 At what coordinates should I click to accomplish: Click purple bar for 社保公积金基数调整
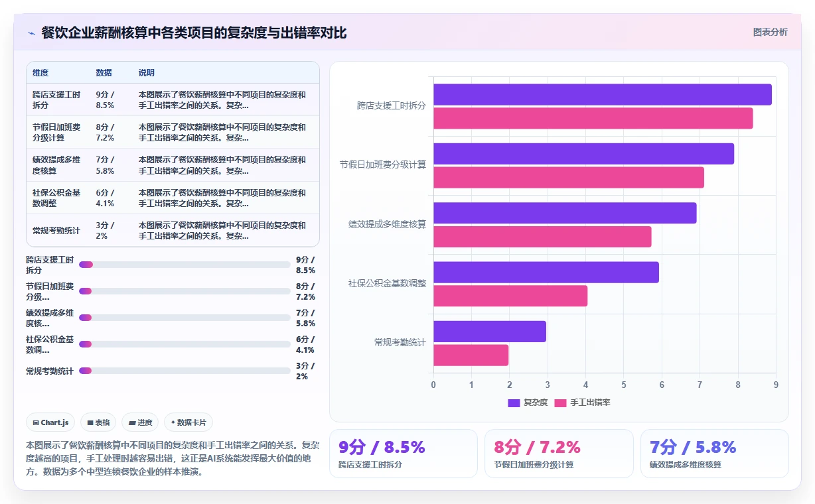click(x=546, y=273)
